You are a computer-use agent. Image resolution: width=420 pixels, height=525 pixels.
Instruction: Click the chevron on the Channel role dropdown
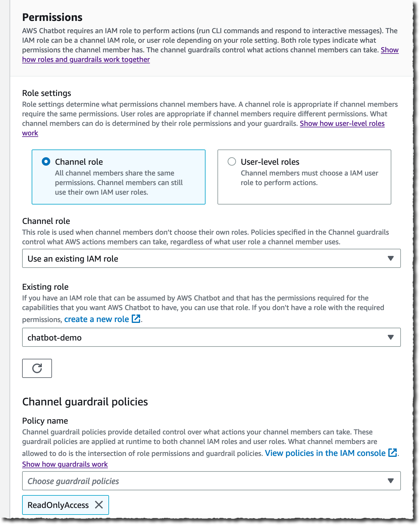[x=391, y=258]
